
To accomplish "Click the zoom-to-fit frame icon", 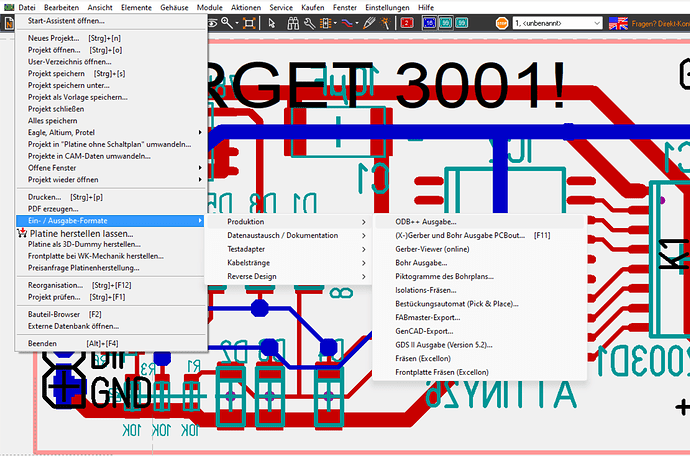I will 249,23.
